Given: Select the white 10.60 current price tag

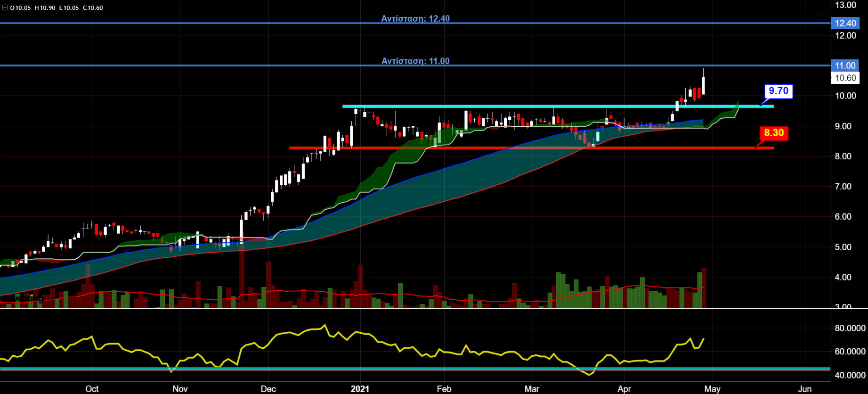Looking at the screenshot, I should click(845, 78).
